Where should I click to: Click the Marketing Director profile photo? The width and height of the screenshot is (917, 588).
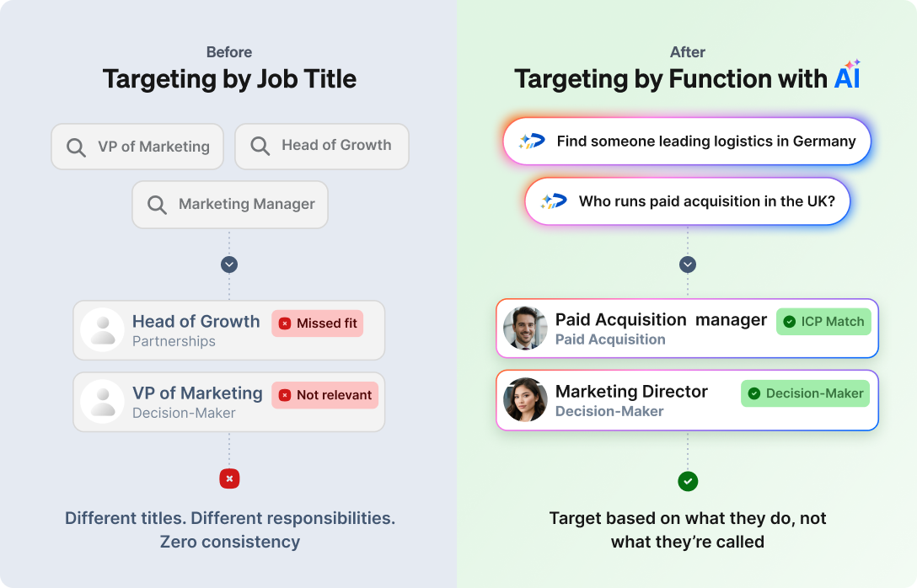coord(525,400)
